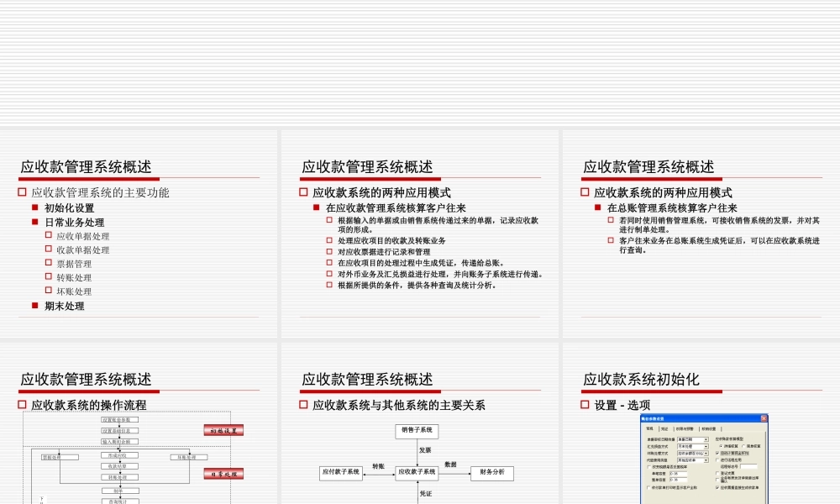Click the round bullet icon before 初始化设置
Screen dimensions: 840x504
(34, 206)
